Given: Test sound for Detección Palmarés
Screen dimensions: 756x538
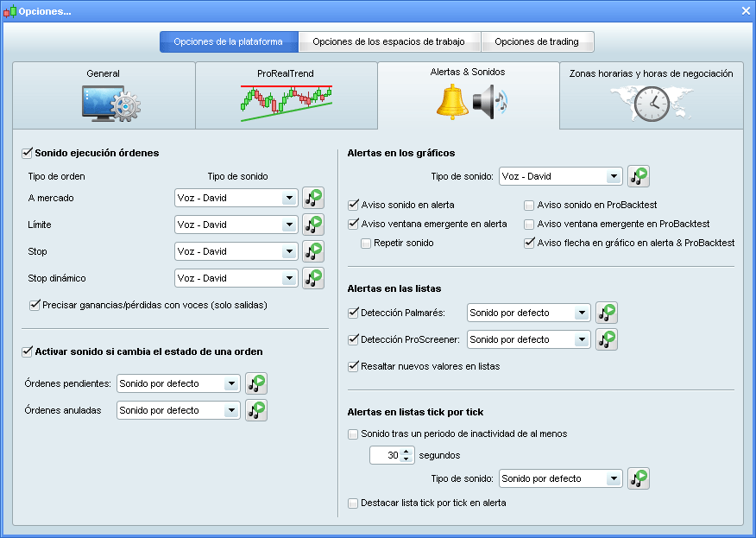Looking at the screenshot, I should pyautogui.click(x=606, y=313).
